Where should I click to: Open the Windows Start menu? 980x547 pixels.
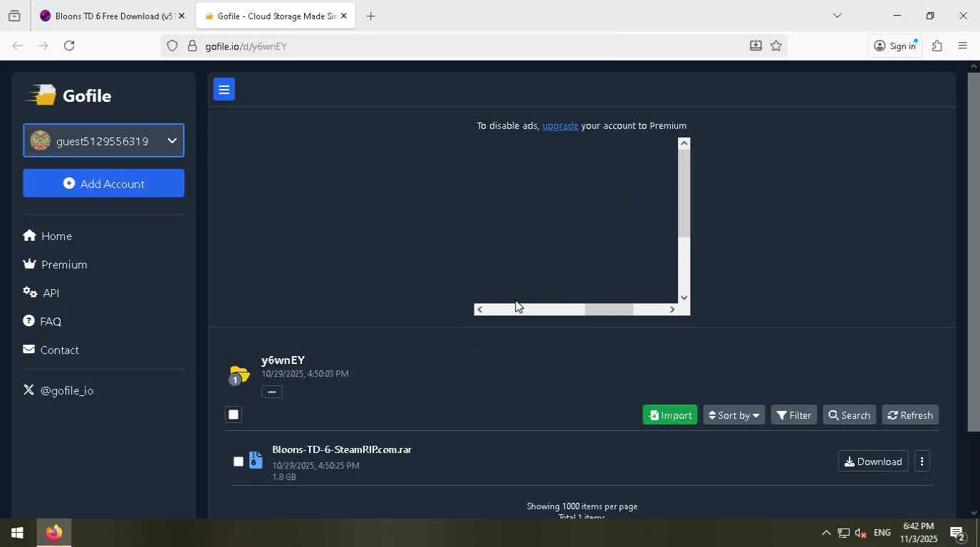[x=17, y=533]
